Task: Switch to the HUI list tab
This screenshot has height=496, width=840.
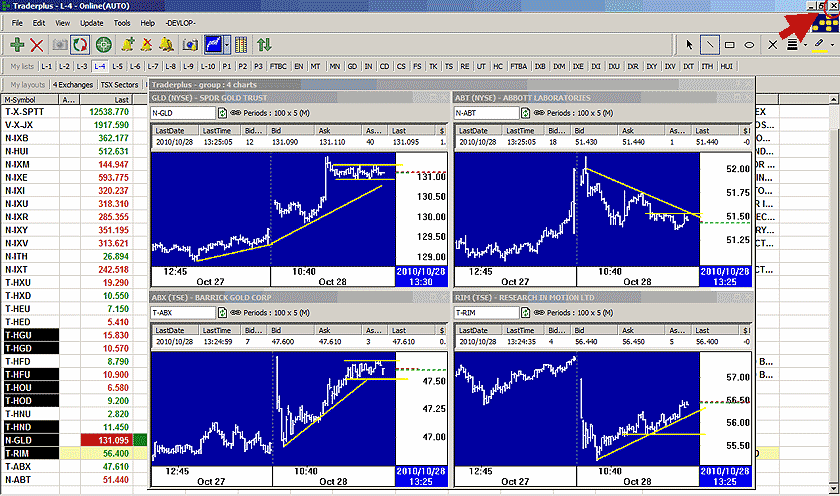Action: click(726, 66)
